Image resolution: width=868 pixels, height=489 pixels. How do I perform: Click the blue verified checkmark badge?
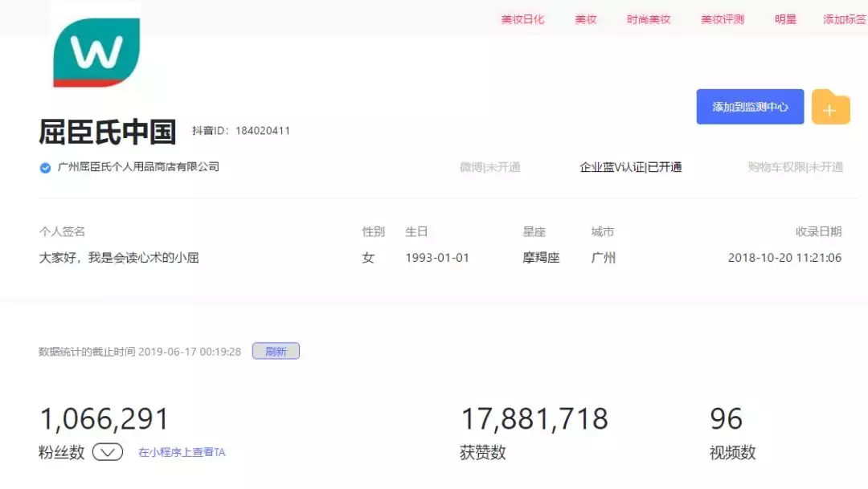[x=45, y=168]
